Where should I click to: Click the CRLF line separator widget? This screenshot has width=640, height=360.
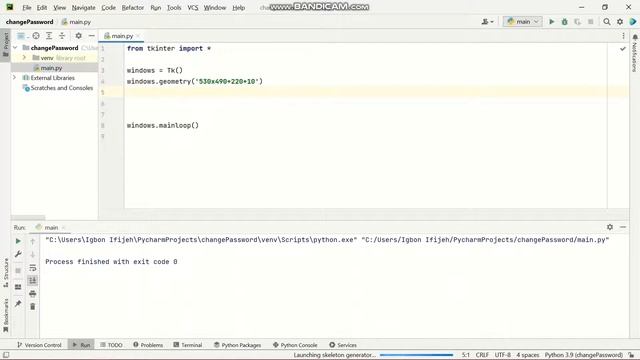pyautogui.click(x=482, y=355)
